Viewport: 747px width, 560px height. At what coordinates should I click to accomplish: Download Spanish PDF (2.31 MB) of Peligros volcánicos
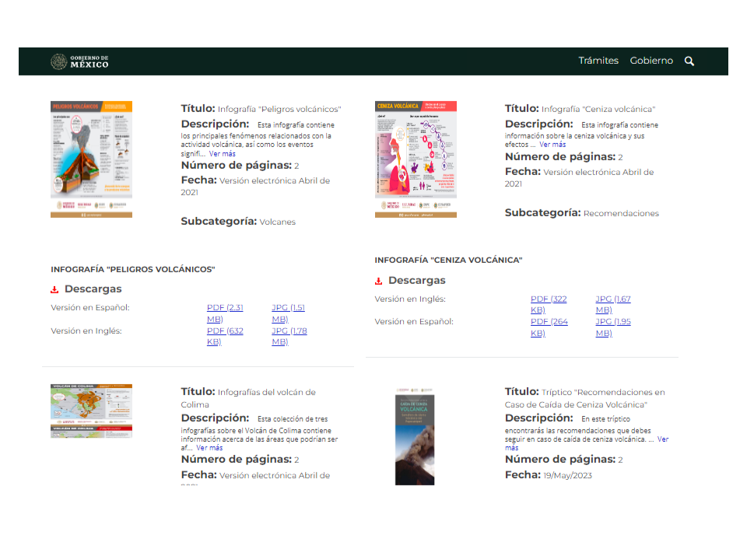(225, 313)
